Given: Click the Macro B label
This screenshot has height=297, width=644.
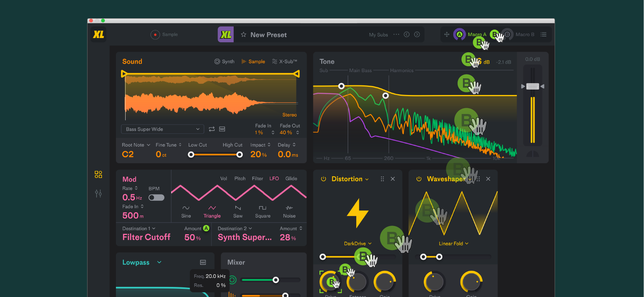Looking at the screenshot, I should point(525,34).
